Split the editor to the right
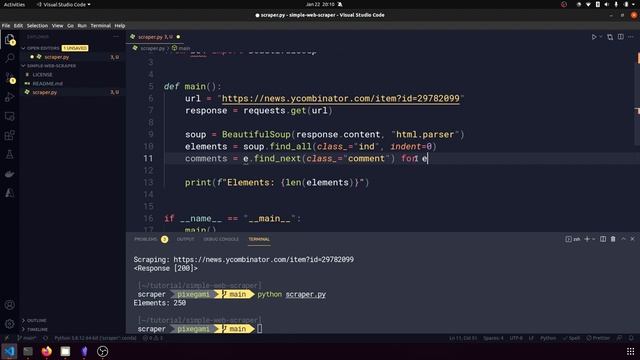 coord(621,37)
